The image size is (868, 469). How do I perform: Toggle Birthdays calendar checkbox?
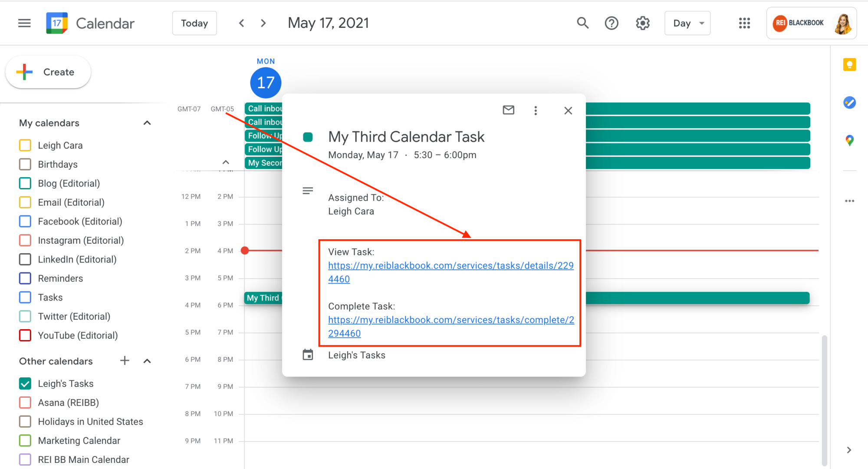click(x=25, y=164)
